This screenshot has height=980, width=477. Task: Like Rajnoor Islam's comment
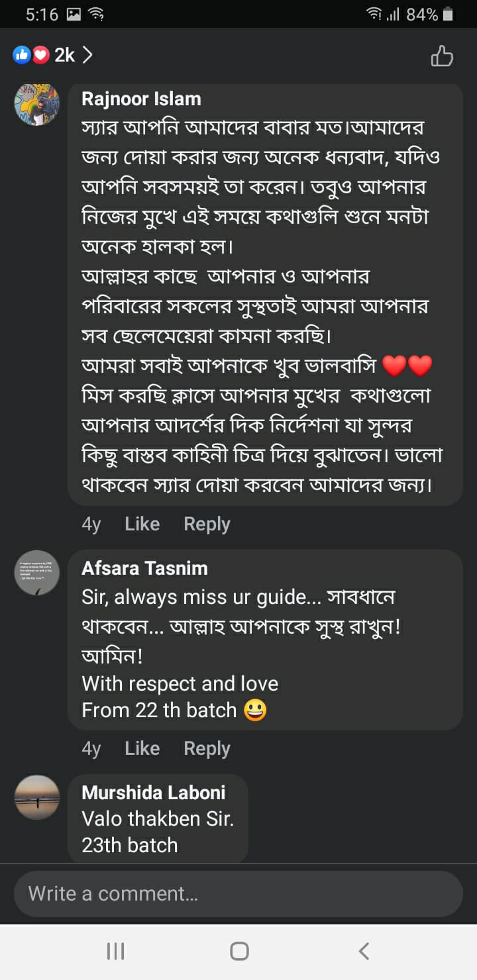pos(142,524)
